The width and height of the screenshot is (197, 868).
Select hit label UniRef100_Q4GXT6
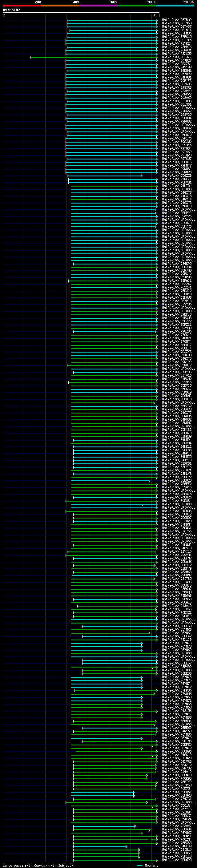pyautogui.click(x=176, y=192)
